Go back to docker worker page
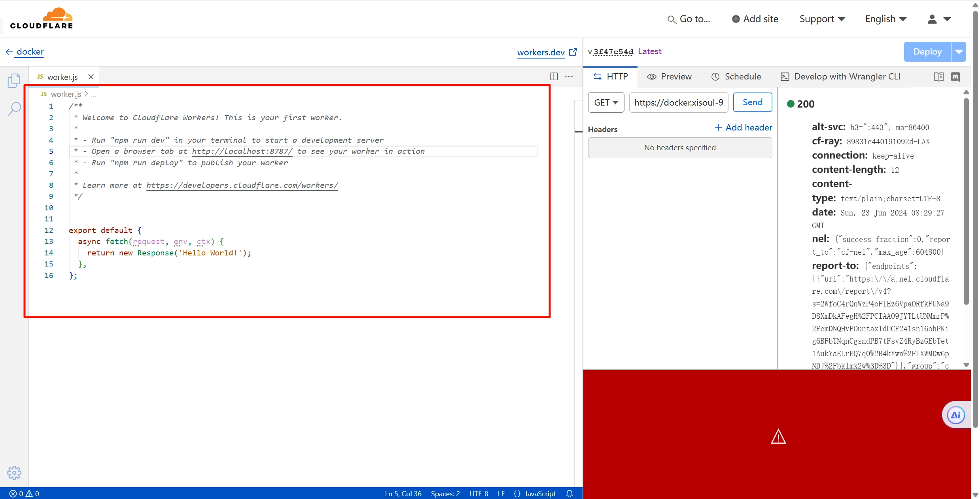 pyautogui.click(x=25, y=52)
